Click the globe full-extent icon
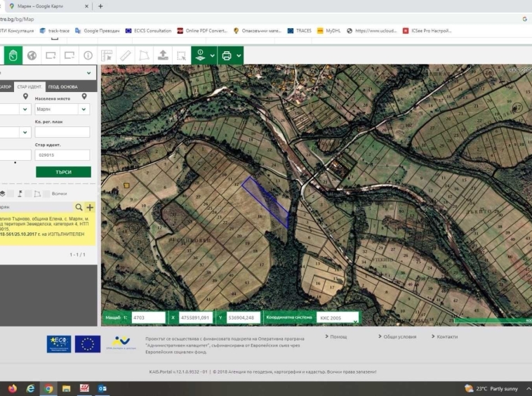 (x=32, y=55)
